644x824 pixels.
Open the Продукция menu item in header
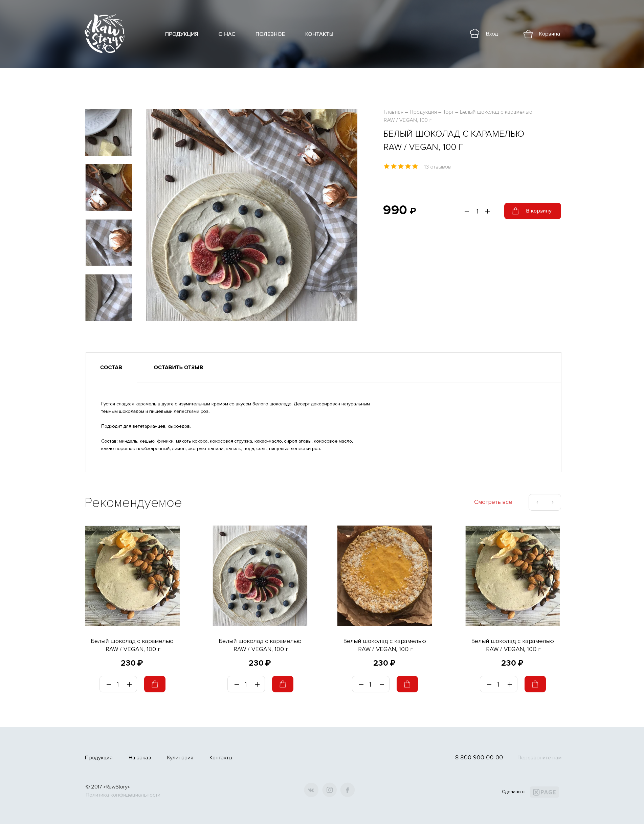181,34
